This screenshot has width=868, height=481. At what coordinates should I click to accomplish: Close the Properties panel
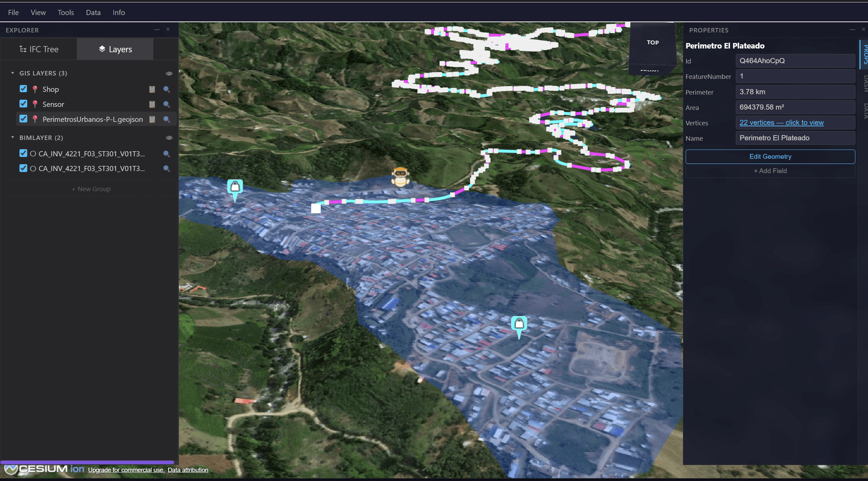pyautogui.click(x=864, y=30)
